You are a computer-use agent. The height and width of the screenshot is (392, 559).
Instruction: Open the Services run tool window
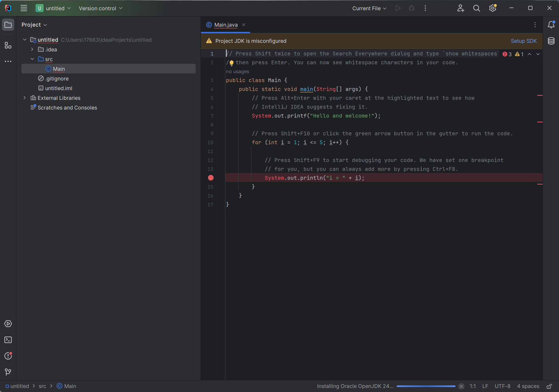pos(8,324)
